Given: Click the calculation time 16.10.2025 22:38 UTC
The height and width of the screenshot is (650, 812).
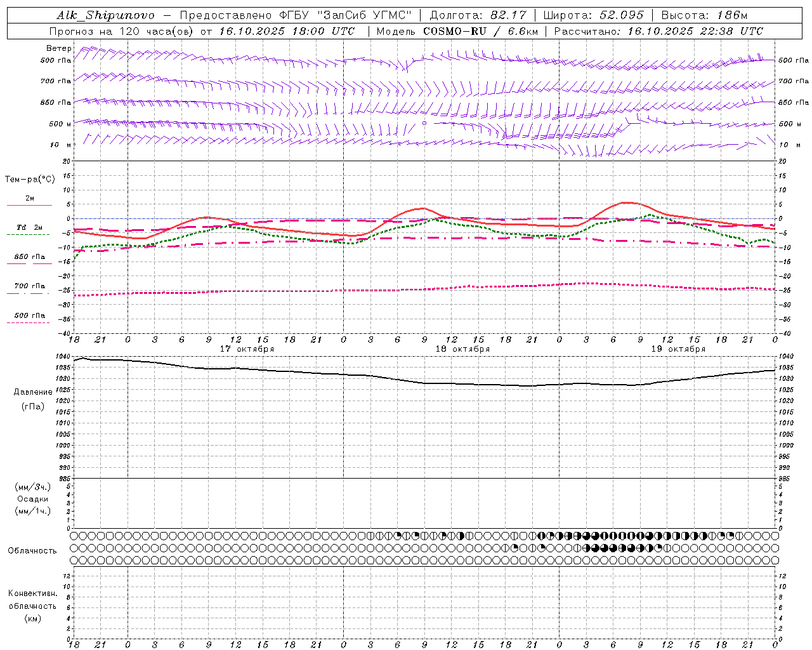Looking at the screenshot, I should (x=695, y=31).
